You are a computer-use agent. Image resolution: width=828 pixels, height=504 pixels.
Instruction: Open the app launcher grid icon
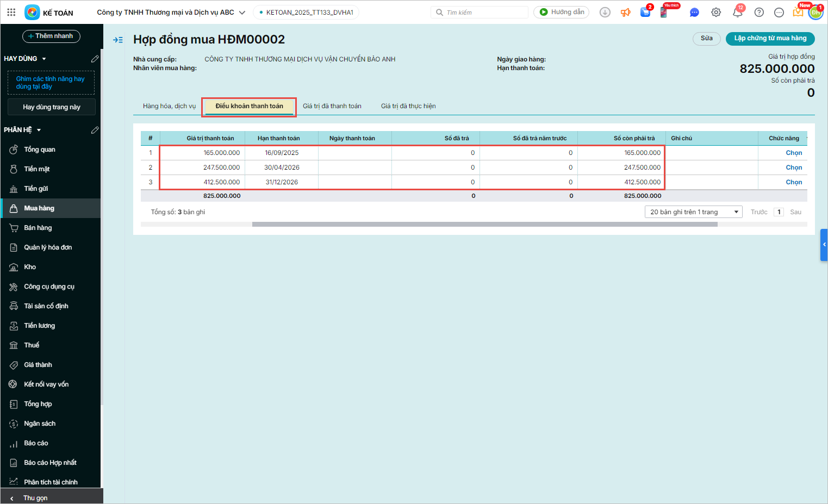click(x=11, y=12)
